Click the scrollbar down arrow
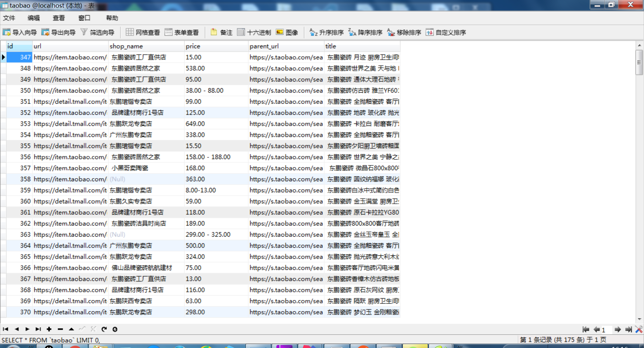Viewport: 644px width, 348px height. (x=639, y=319)
